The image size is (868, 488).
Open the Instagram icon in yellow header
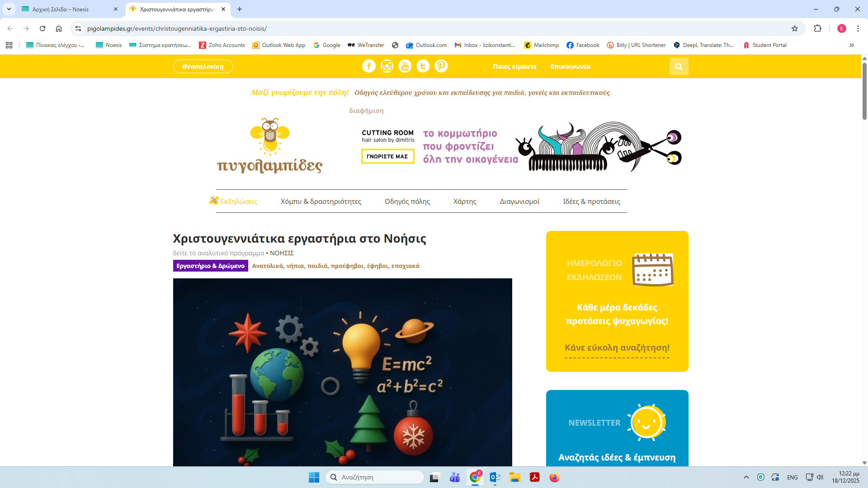tap(387, 66)
